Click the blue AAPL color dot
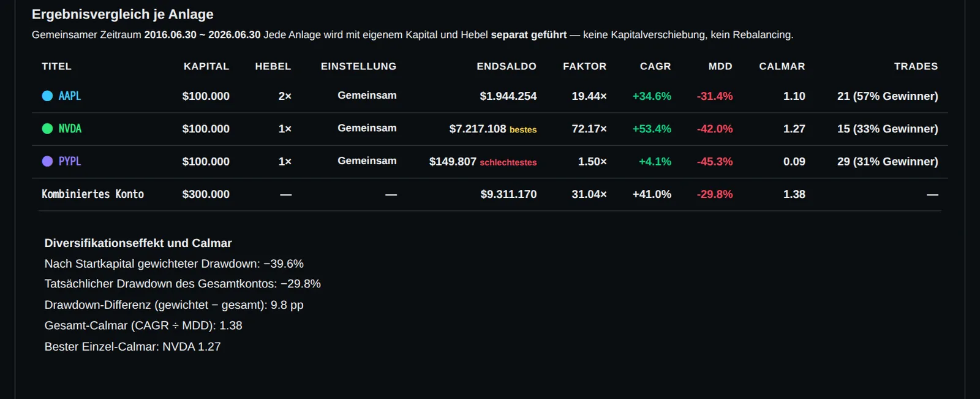 click(x=47, y=96)
